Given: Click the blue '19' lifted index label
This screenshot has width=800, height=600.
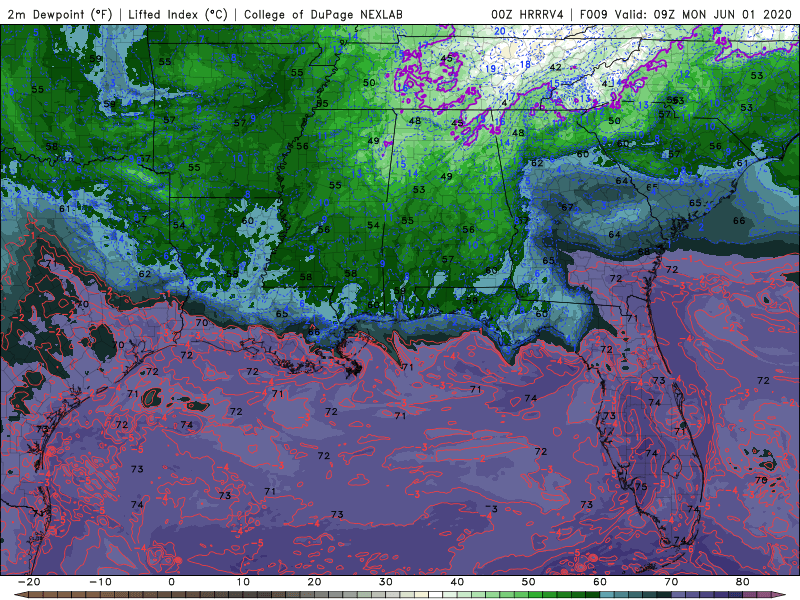Looking at the screenshot, I should click(x=490, y=69).
